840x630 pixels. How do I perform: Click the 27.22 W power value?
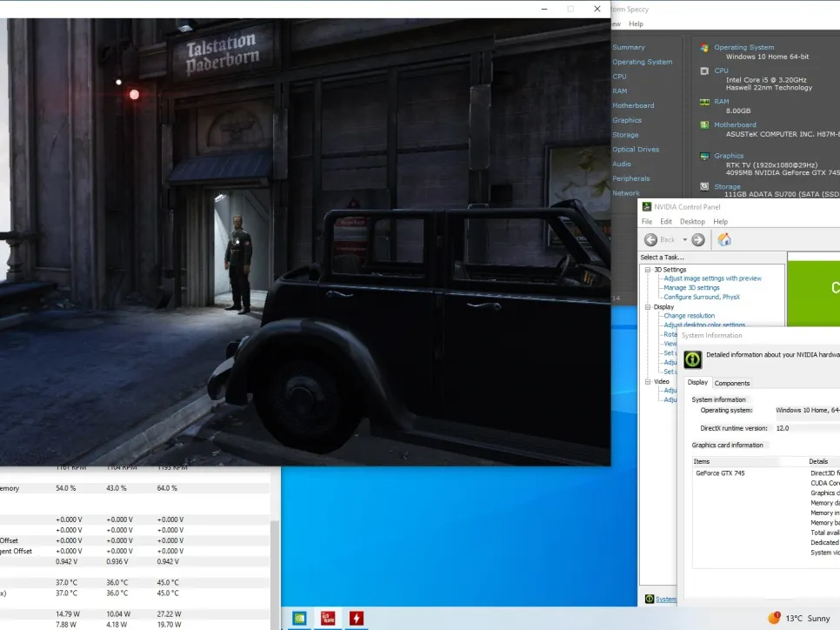169,614
